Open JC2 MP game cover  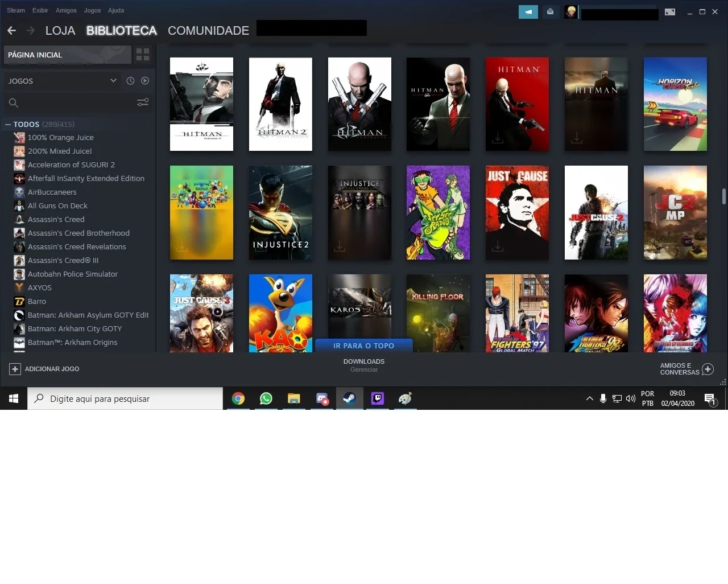click(675, 212)
